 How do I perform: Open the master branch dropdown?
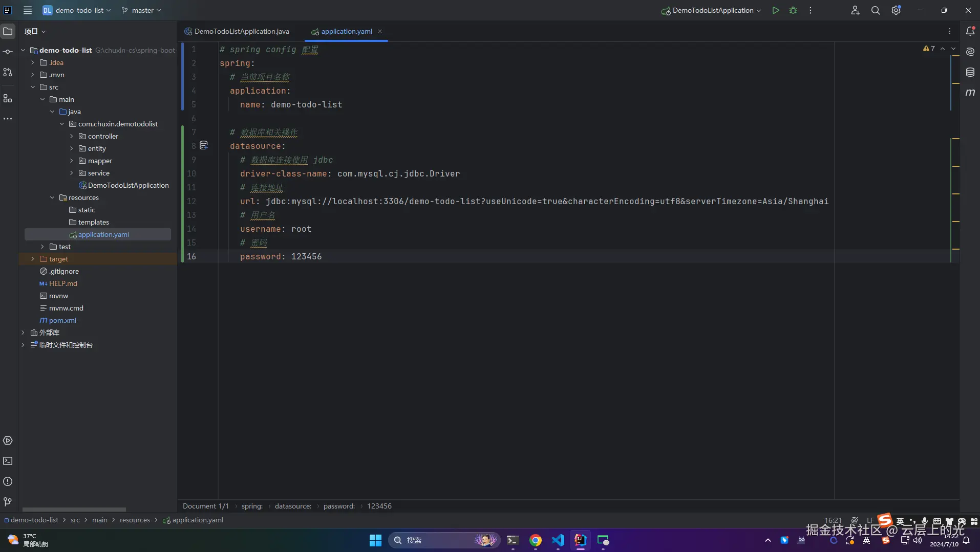pyautogui.click(x=141, y=10)
